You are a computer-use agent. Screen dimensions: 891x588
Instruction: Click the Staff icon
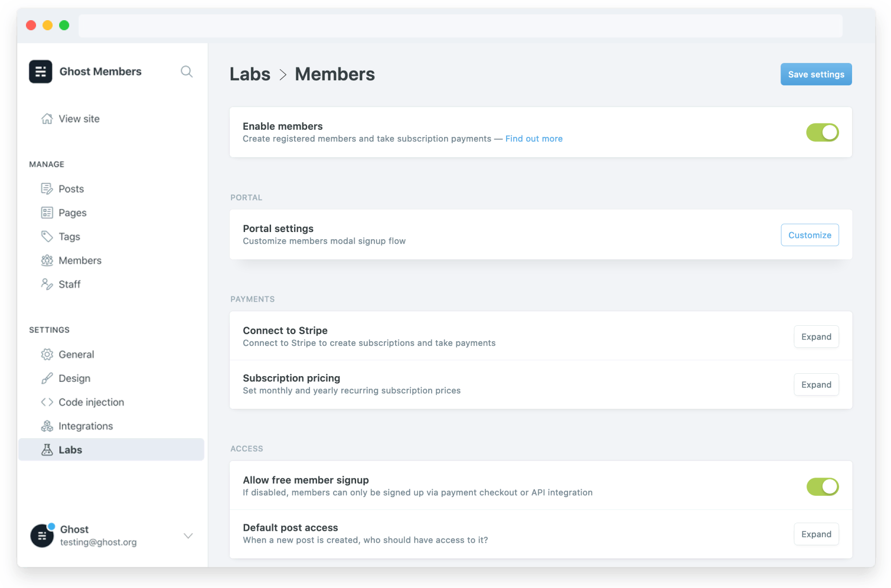47,284
